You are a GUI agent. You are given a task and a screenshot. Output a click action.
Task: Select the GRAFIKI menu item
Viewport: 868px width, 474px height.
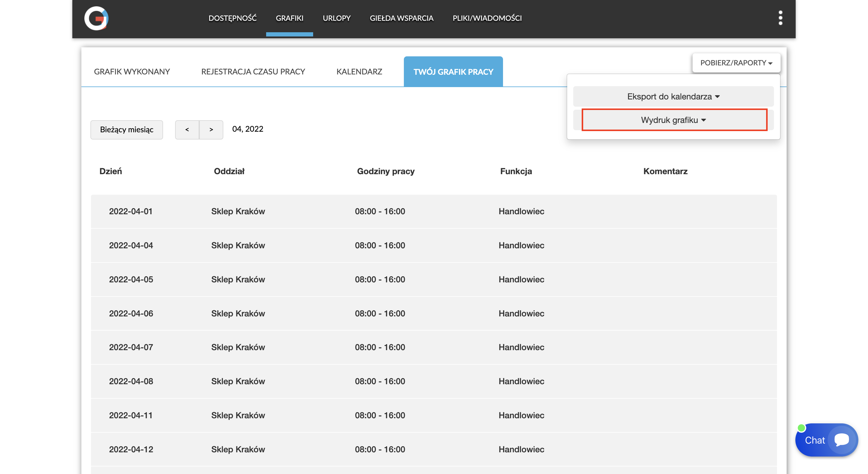pyautogui.click(x=289, y=18)
